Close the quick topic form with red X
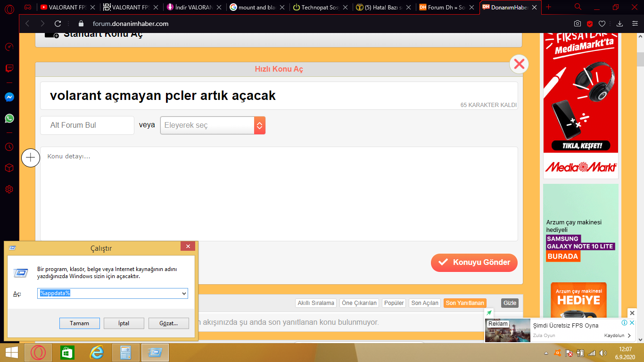The height and width of the screenshot is (362, 644). pos(519,64)
